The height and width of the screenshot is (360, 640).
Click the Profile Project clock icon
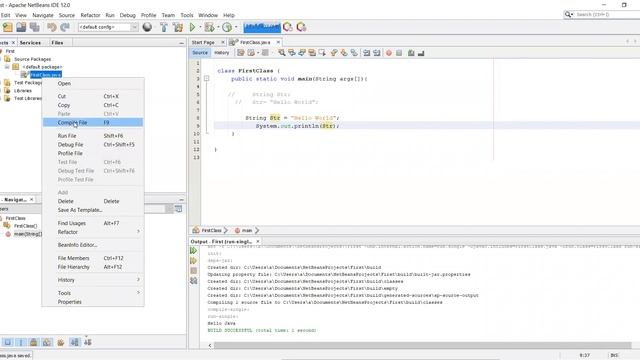[x=227, y=27]
